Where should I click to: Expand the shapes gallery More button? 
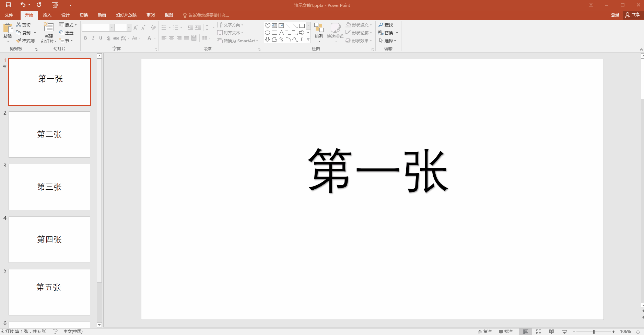coord(308,40)
